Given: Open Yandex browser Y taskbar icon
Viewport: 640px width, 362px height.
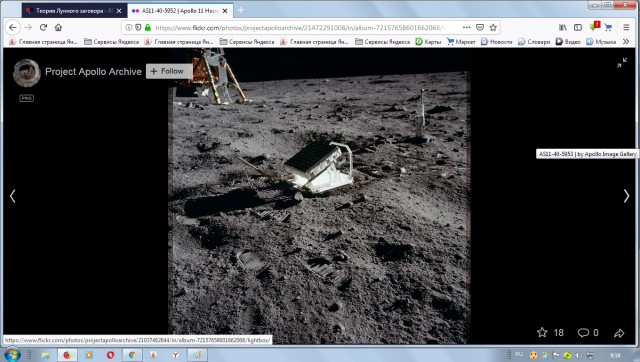Looking at the screenshot, I should 175,355.
